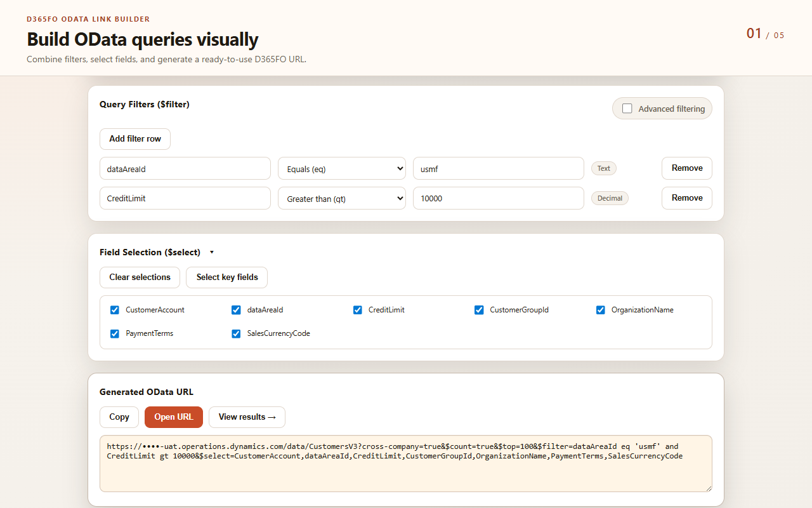The height and width of the screenshot is (508, 812).
Task: Click the 01 / 05 step counter
Action: (765, 34)
